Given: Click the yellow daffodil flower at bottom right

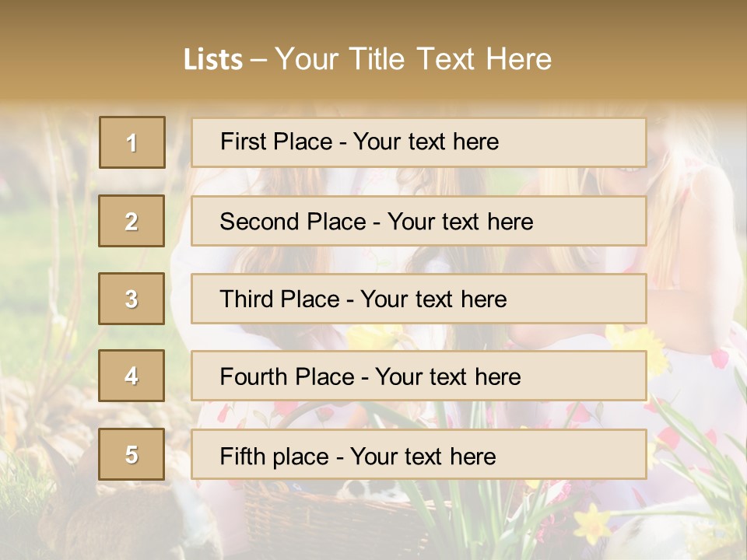Looking at the screenshot, I should [591, 525].
